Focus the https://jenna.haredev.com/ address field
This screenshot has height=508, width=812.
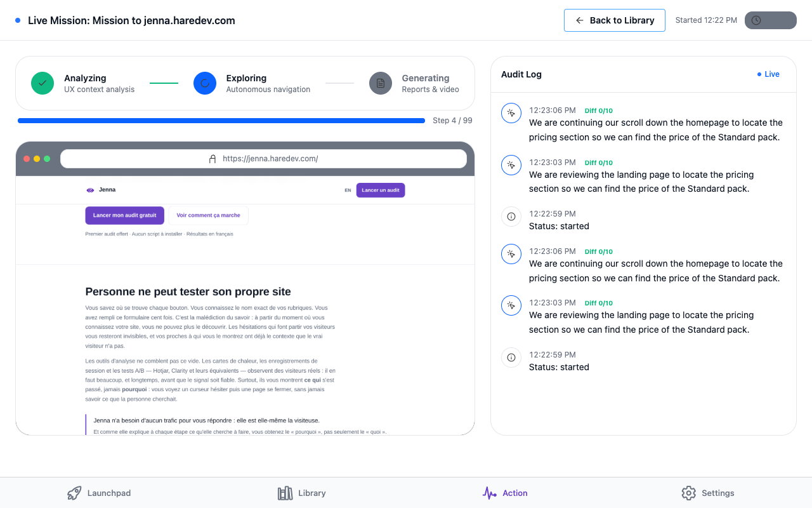pyautogui.click(x=263, y=159)
